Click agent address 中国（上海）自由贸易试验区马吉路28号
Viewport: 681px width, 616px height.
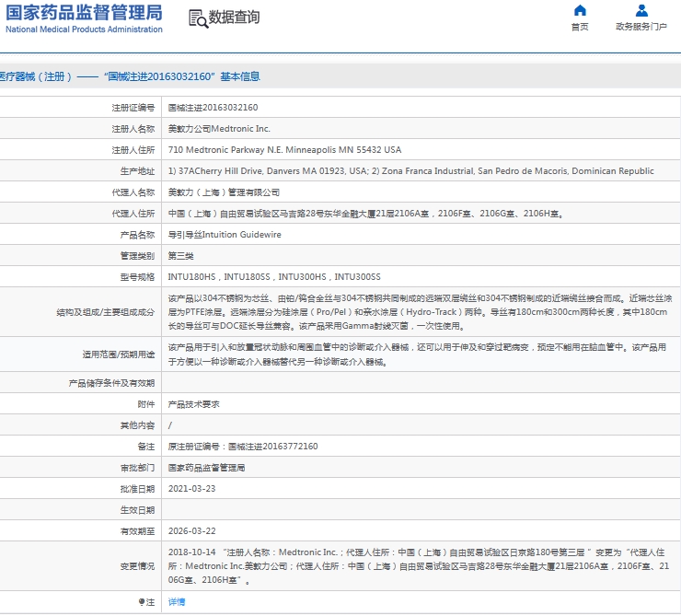[365, 214]
